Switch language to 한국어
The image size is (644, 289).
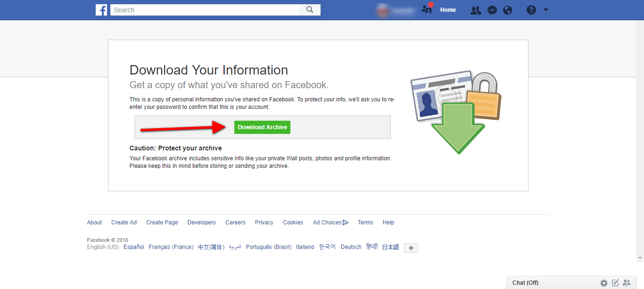[x=328, y=247]
